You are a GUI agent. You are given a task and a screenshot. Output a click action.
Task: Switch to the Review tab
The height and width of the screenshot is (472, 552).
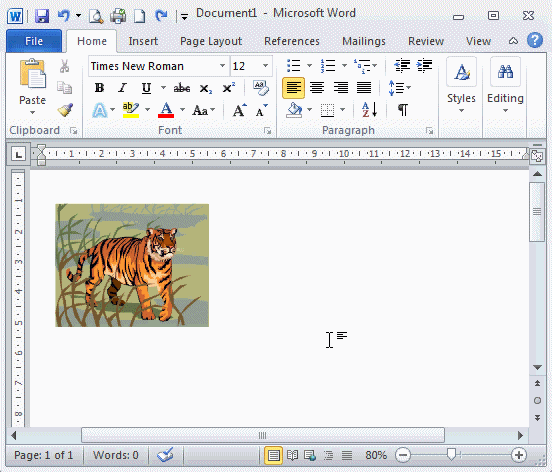[426, 41]
